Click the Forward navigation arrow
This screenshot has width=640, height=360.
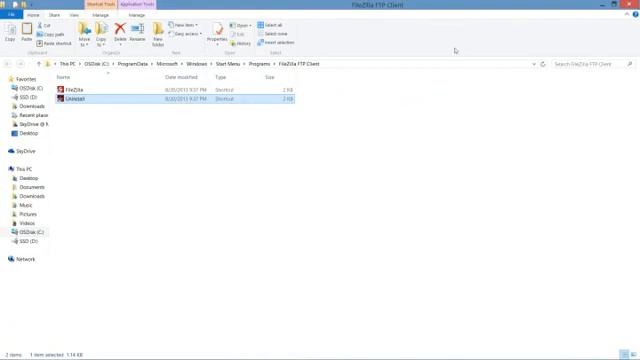[20, 64]
